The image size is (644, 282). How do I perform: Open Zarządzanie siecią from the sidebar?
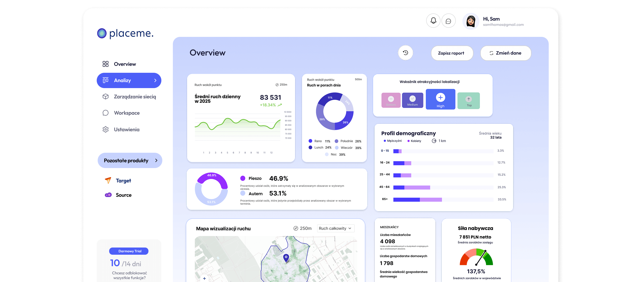pyautogui.click(x=135, y=97)
